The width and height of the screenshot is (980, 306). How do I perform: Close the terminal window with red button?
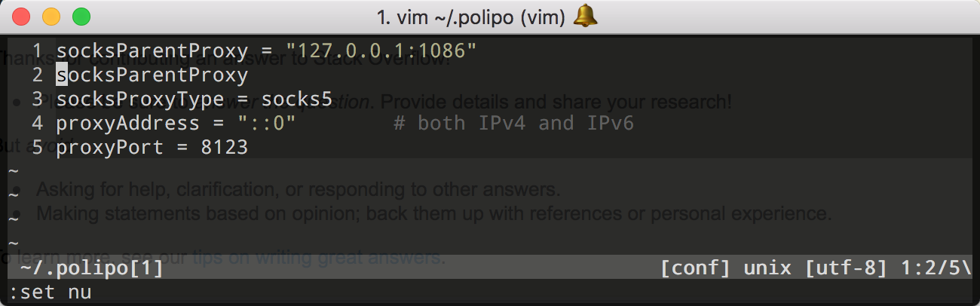[x=21, y=16]
